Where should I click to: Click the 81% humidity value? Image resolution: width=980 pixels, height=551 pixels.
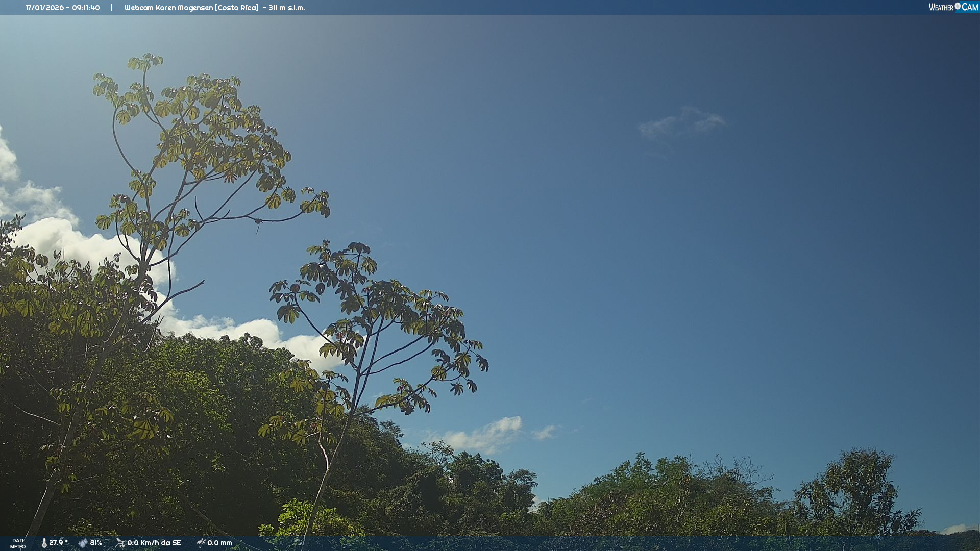[96, 543]
